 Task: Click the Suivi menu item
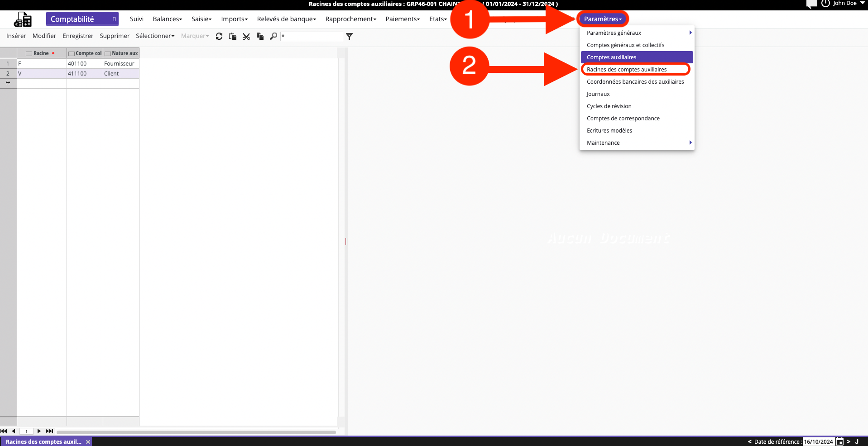pos(136,19)
